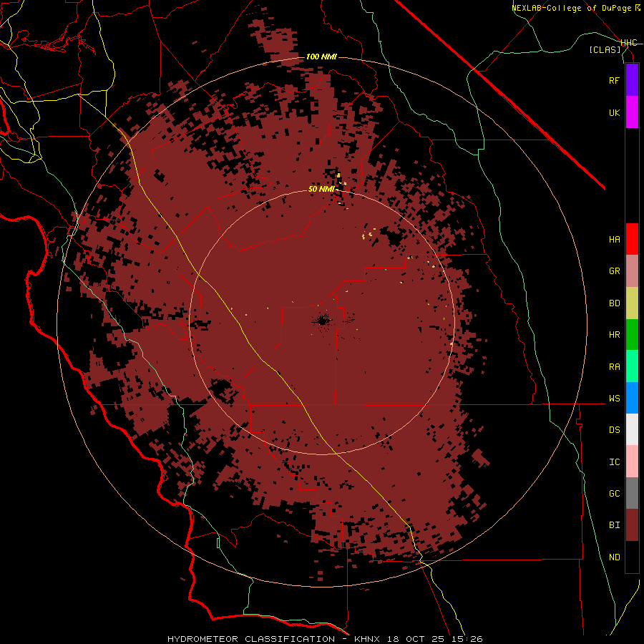Viewport: 644px width, 644px height.
Task: Click the 'IC' legend label
Action: [x=614, y=462]
